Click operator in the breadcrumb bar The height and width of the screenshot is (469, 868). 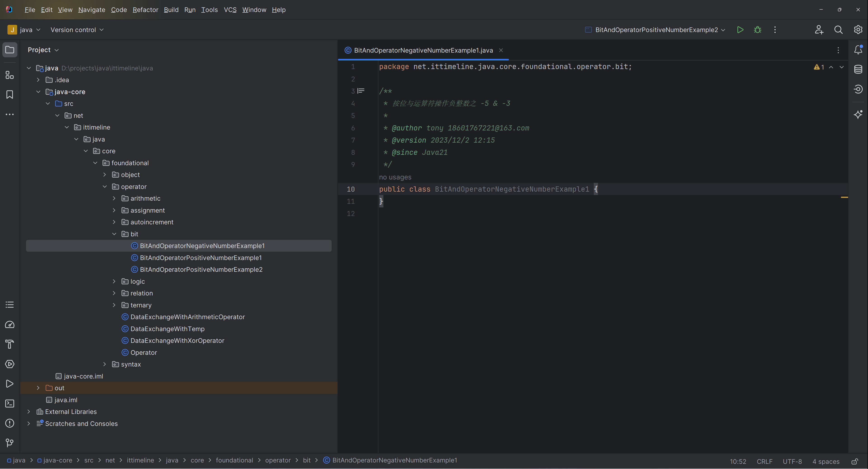278,460
